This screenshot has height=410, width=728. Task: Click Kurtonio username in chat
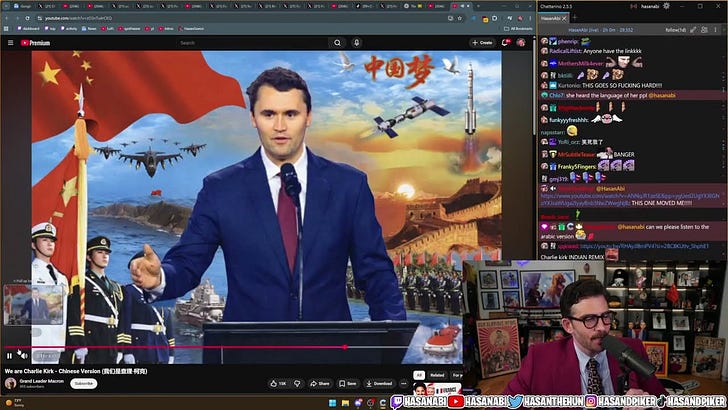[x=568, y=85]
